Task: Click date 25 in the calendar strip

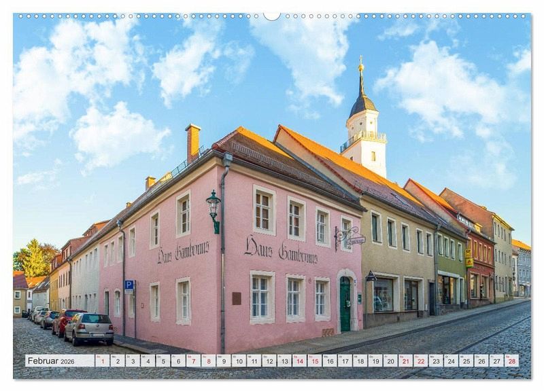Action: coord(466,361)
